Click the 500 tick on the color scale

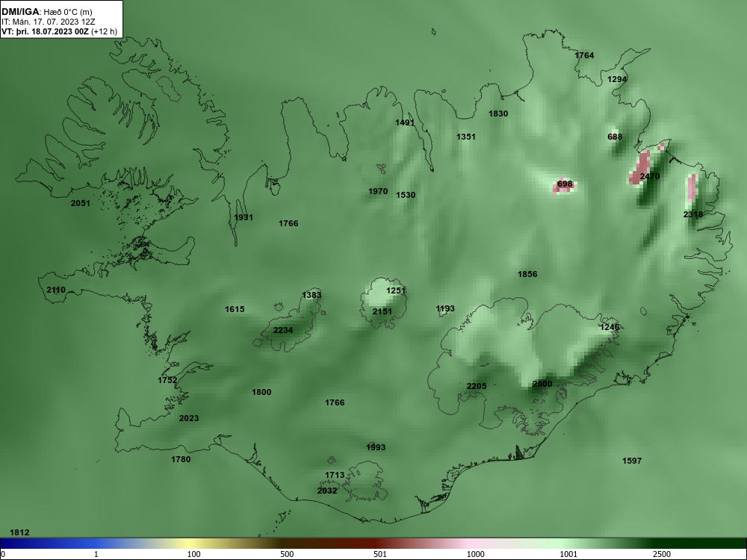tap(287, 554)
